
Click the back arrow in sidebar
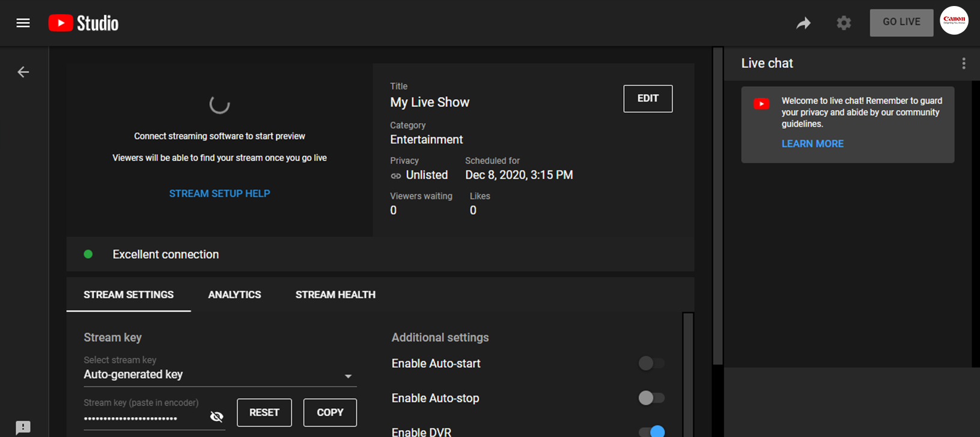tap(23, 72)
